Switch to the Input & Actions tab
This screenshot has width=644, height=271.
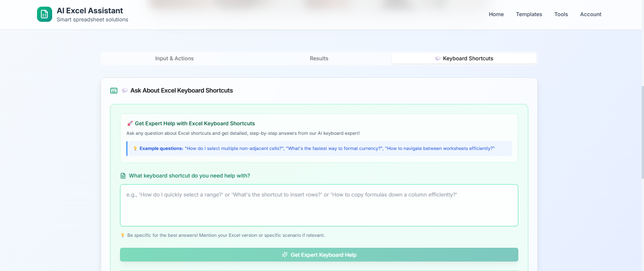175,58
